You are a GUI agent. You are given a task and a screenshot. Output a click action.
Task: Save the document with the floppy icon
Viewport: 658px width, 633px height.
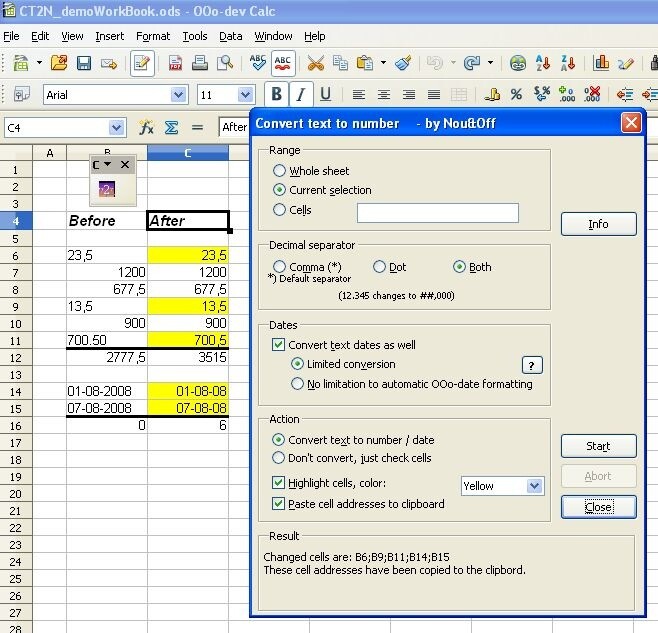pos(84,63)
